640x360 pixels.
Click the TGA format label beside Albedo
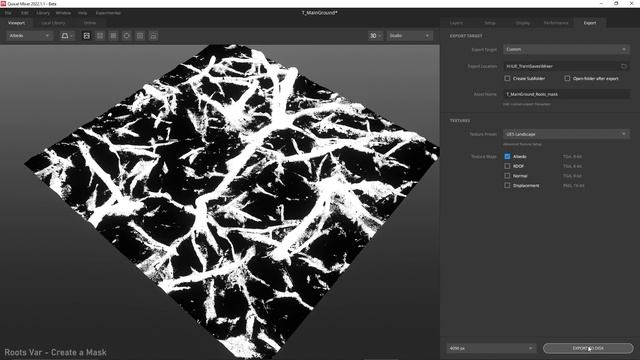(x=572, y=156)
